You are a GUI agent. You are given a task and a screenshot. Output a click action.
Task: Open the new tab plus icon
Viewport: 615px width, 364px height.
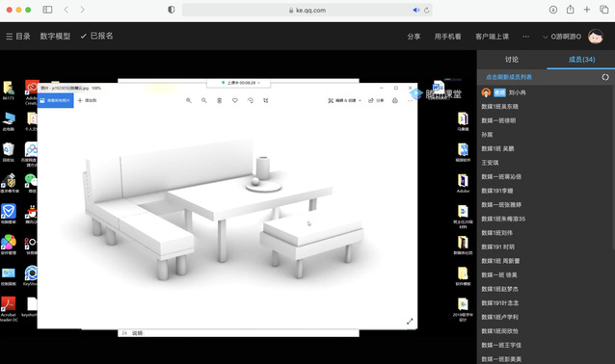click(x=587, y=10)
